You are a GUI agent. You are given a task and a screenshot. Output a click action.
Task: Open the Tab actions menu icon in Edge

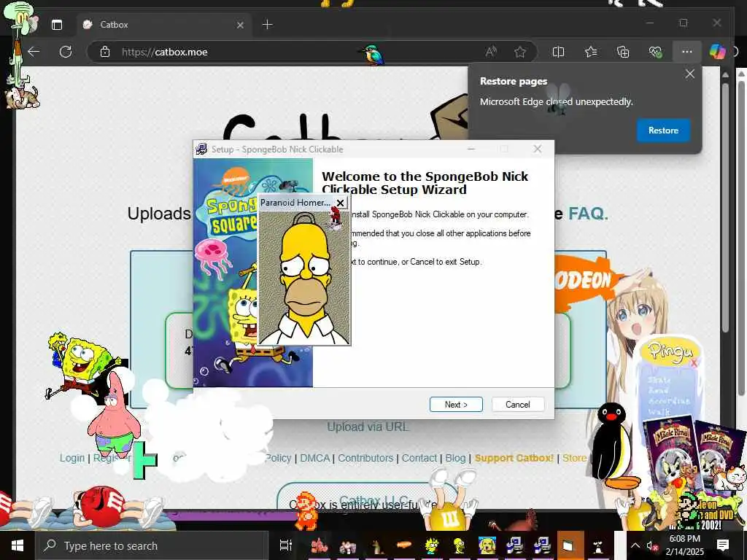pyautogui.click(x=57, y=25)
